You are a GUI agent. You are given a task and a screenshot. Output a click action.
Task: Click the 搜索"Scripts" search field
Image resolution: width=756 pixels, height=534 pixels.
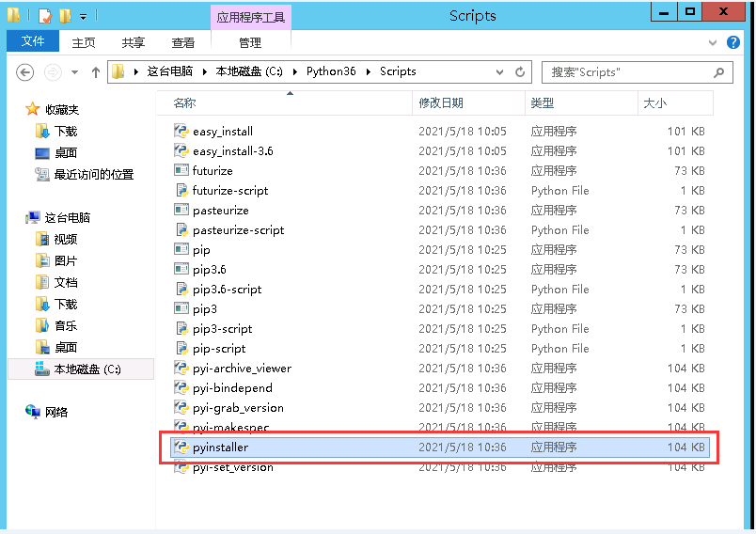[x=625, y=72]
